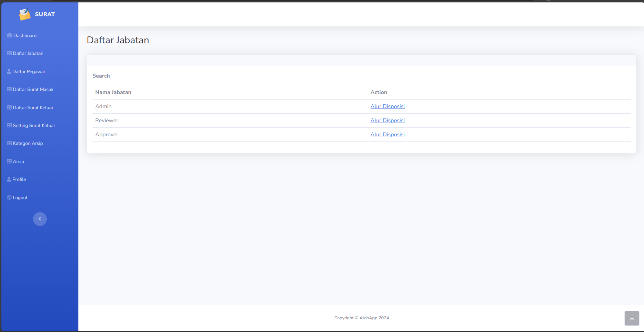Click the Arsip table icon
This screenshot has height=332, width=644.
pyautogui.click(x=9, y=161)
